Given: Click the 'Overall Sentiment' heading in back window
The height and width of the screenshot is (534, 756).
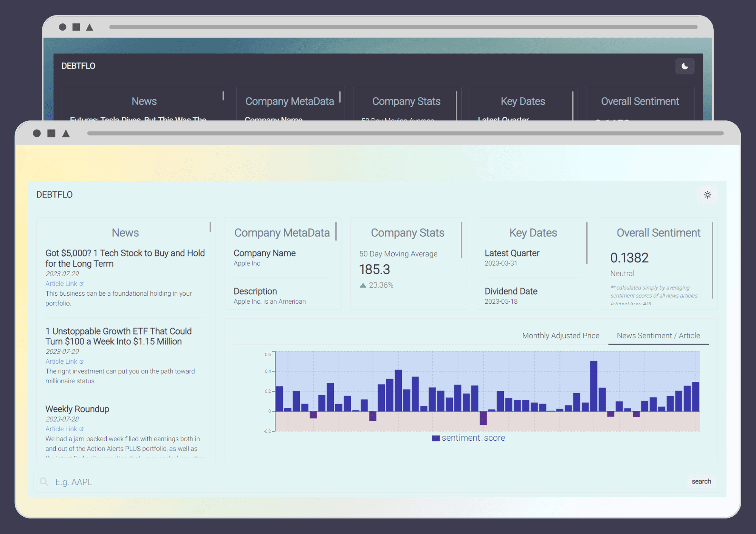Looking at the screenshot, I should coord(640,101).
